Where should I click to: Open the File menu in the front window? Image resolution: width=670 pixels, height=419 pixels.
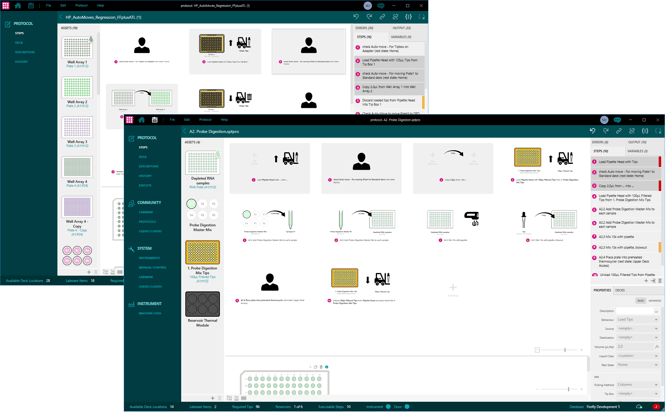(x=172, y=120)
